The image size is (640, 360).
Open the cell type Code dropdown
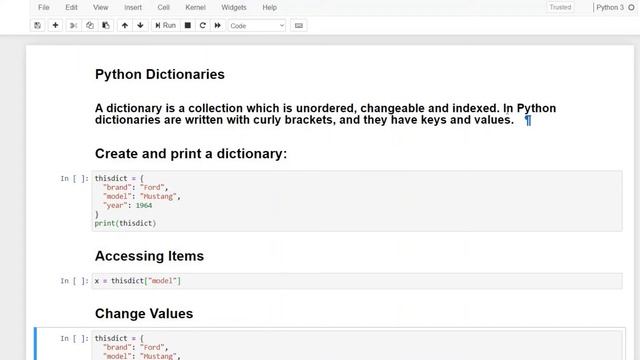257,26
